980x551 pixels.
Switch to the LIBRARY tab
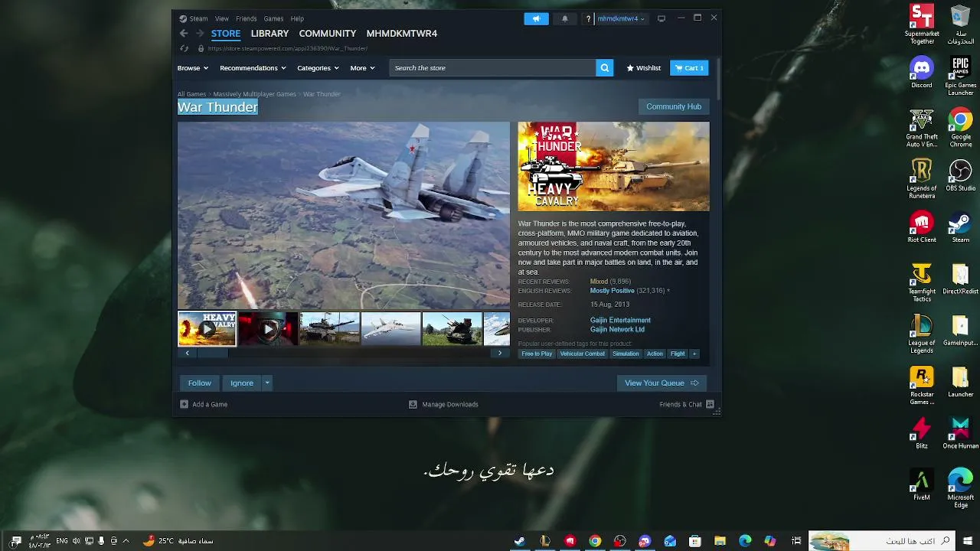pos(269,34)
